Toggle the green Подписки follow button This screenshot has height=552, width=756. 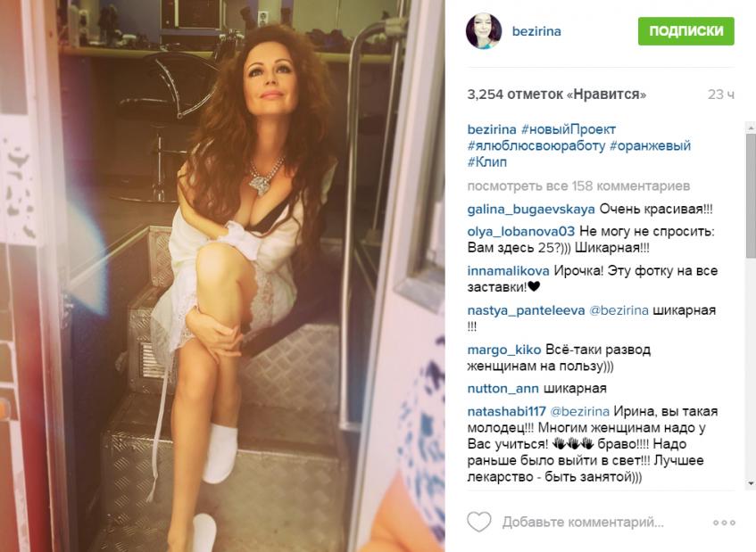click(685, 31)
